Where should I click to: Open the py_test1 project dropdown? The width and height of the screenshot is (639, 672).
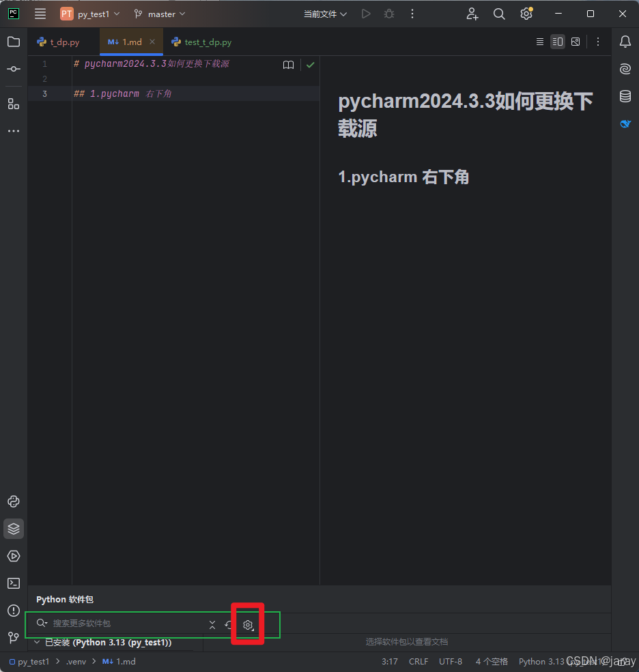click(90, 14)
